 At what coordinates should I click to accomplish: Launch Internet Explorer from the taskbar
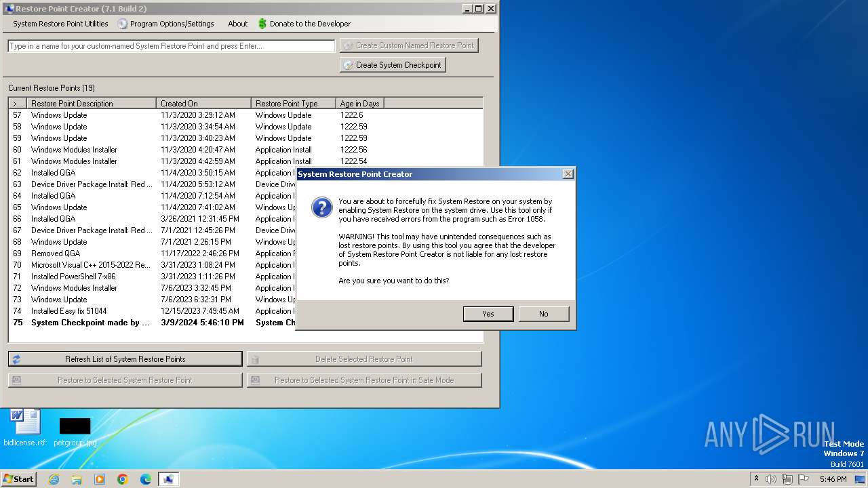(54, 479)
